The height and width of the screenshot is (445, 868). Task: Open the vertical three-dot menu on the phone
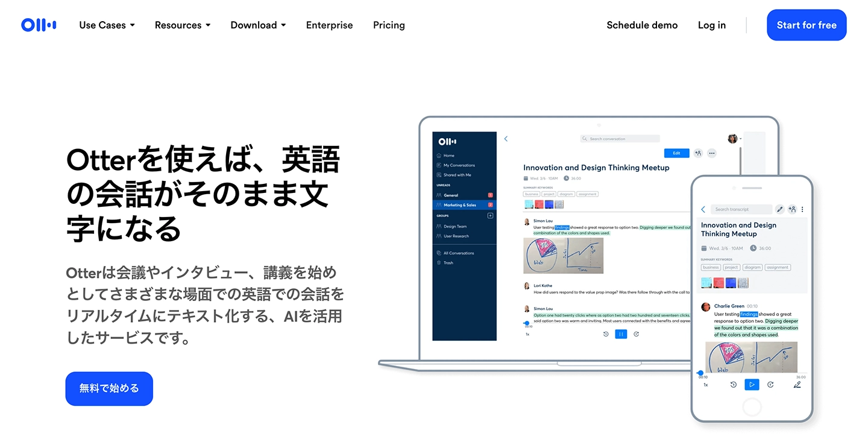[x=802, y=209]
